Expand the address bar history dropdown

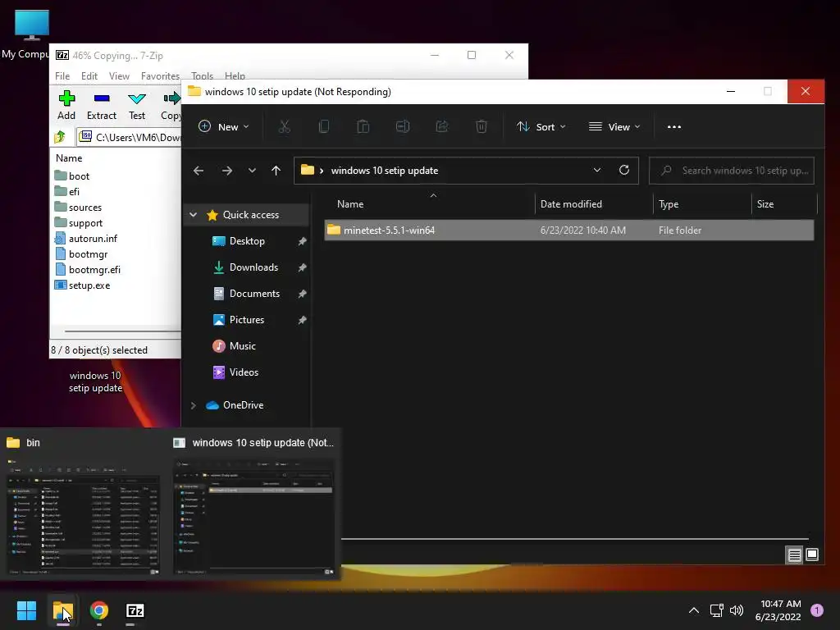tap(597, 170)
